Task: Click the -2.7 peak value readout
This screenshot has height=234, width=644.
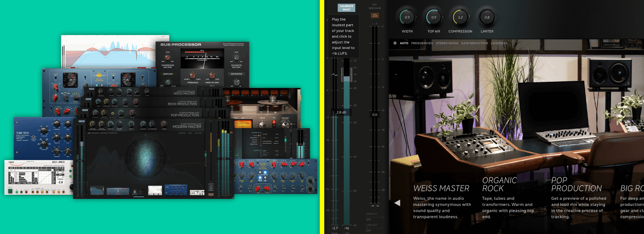Action: pos(335,228)
